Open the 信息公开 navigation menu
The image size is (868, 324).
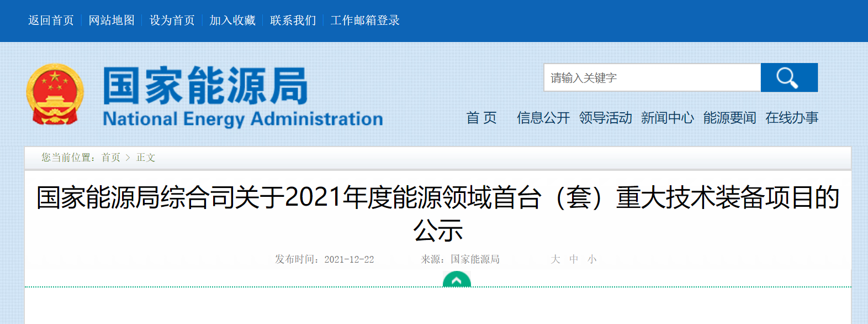click(543, 118)
